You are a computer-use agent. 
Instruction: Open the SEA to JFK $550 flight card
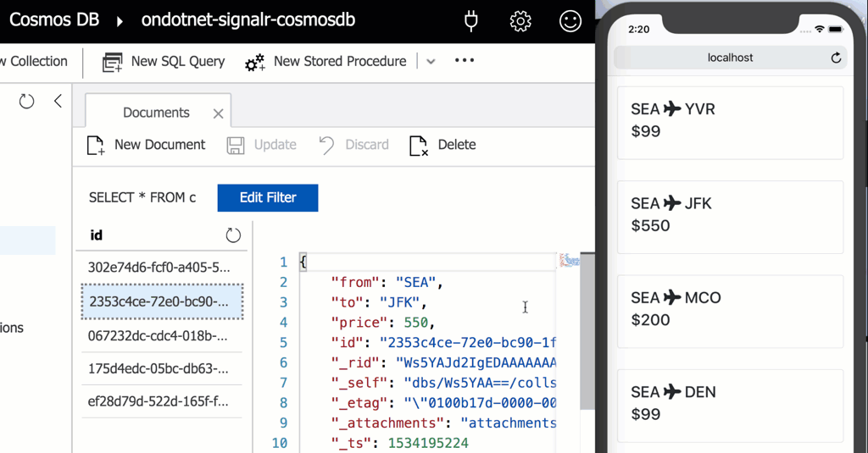[730, 217]
